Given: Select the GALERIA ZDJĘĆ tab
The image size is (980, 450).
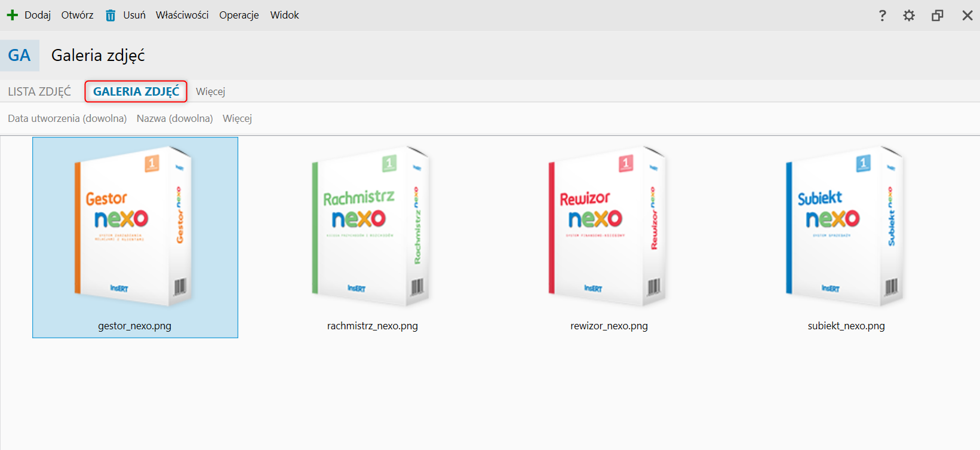Looking at the screenshot, I should point(136,91).
